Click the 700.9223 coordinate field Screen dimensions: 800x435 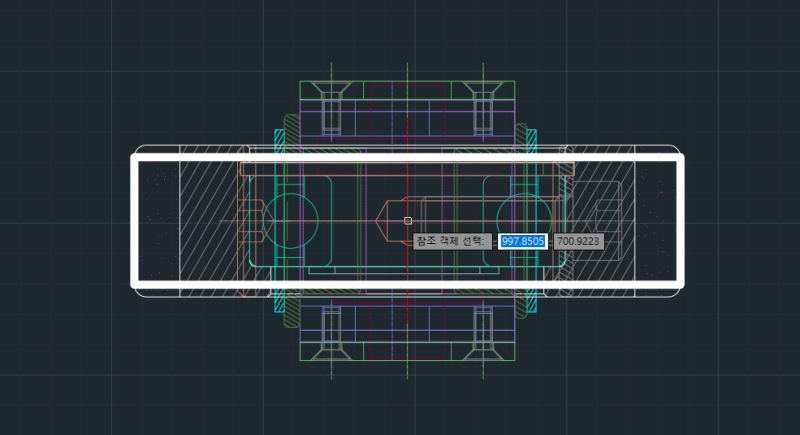point(579,241)
